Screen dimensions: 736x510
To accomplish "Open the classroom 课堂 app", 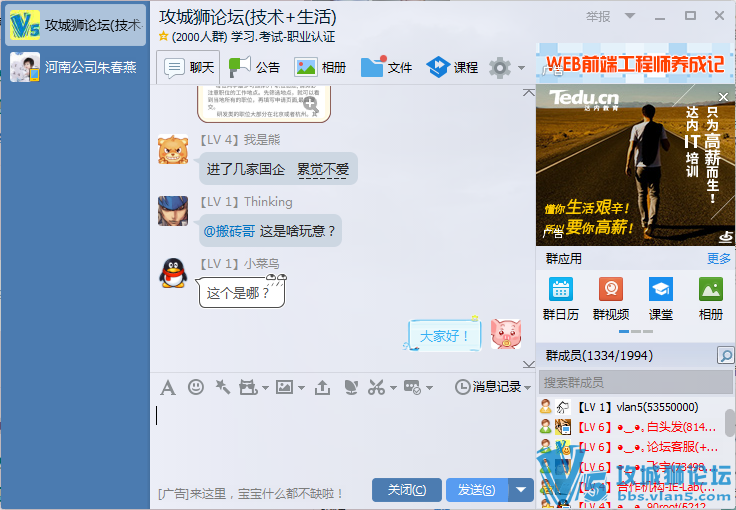I will (x=660, y=298).
